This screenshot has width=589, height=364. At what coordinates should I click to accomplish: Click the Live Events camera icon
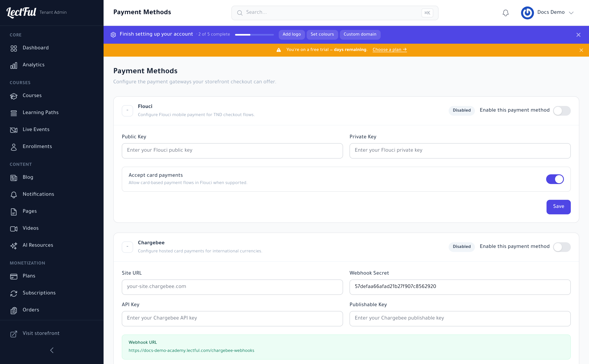14,130
